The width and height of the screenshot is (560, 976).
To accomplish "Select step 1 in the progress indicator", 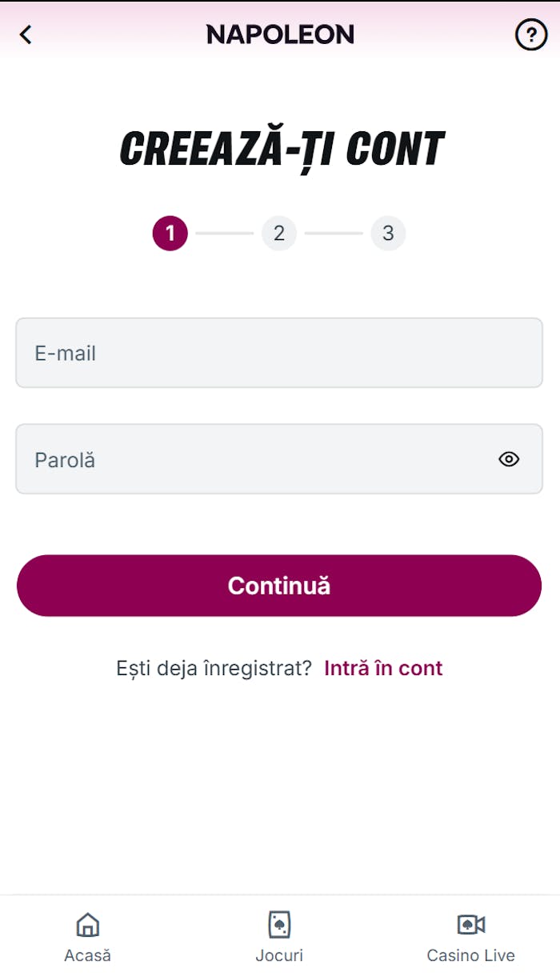I will pos(170,234).
